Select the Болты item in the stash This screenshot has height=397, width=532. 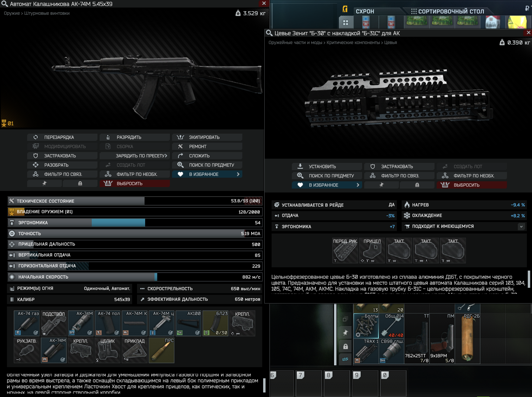(x=366, y=326)
